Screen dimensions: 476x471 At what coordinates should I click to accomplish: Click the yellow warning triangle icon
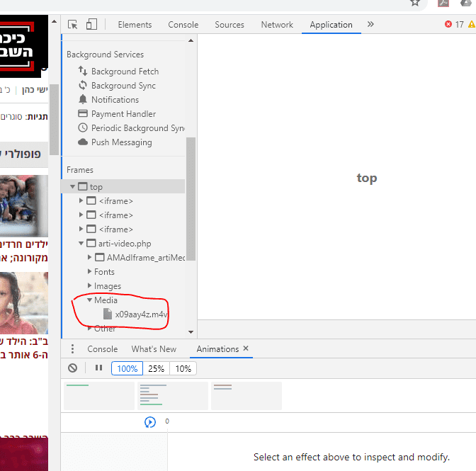point(472,24)
